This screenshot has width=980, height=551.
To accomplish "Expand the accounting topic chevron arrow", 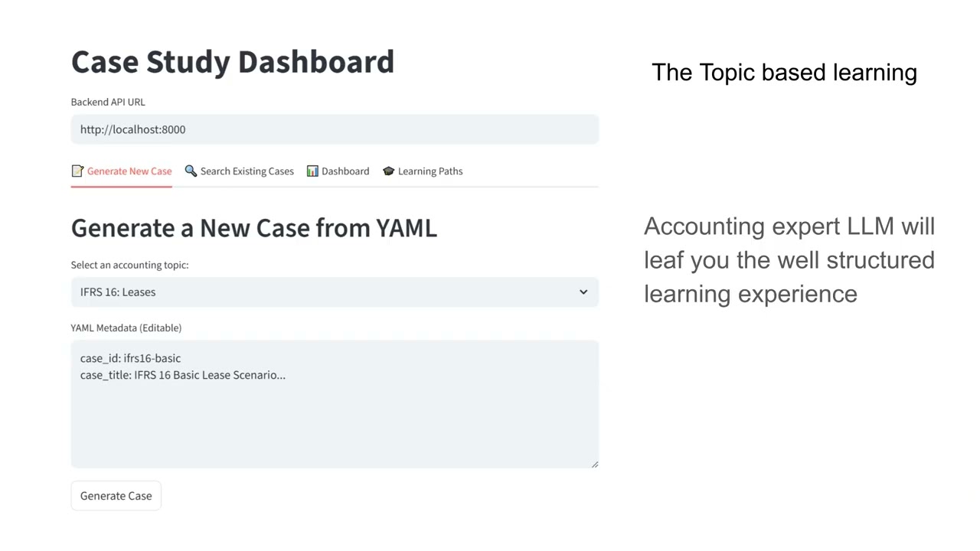I will pos(583,292).
